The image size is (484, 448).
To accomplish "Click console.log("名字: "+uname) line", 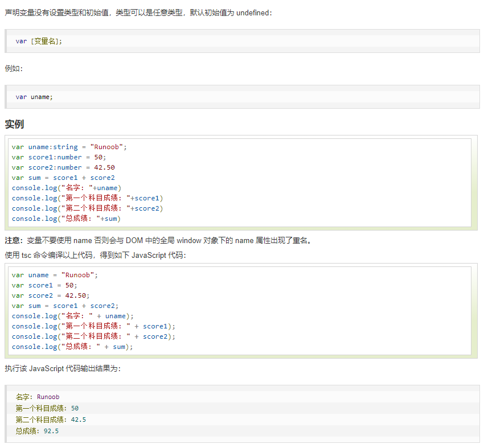I will [x=67, y=188].
